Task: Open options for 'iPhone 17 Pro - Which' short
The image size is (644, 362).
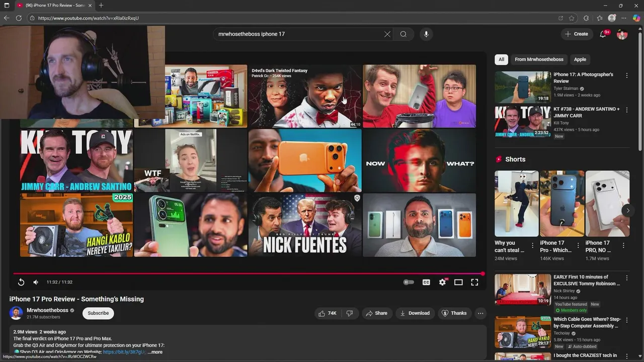Action: point(578,245)
